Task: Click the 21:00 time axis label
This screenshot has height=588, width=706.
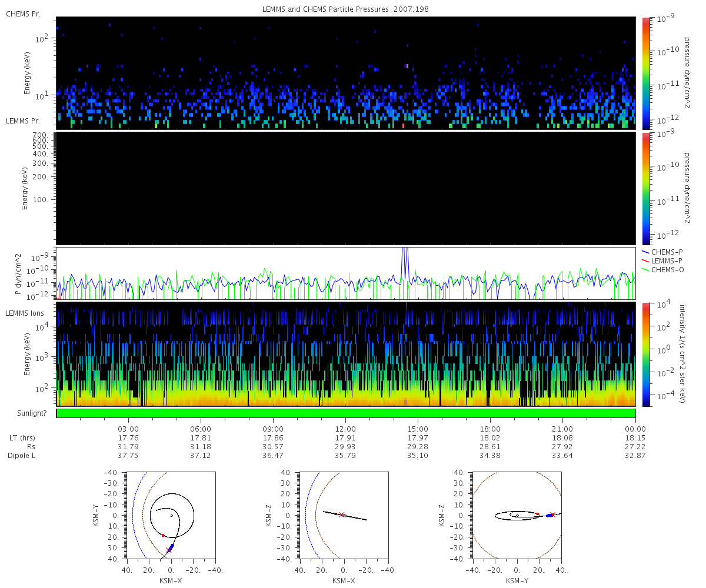Action: (563, 429)
